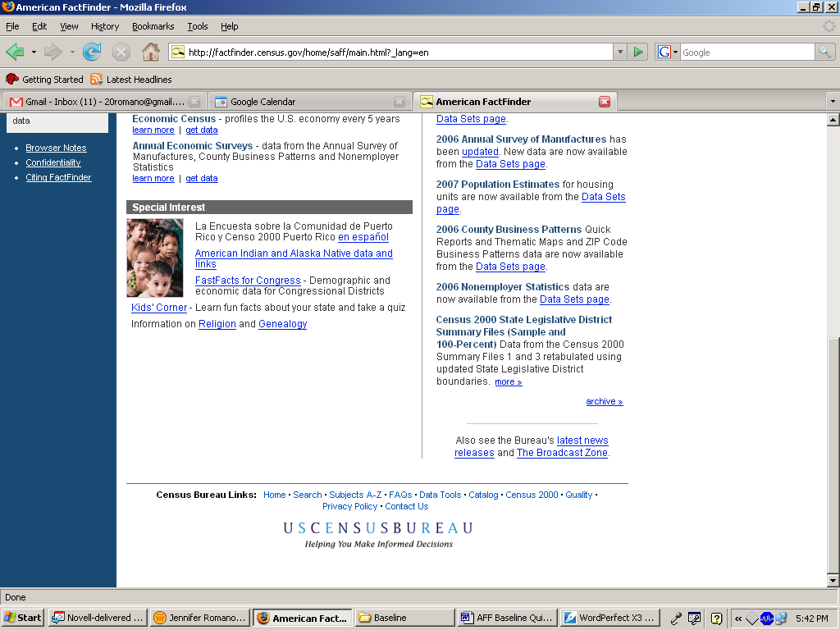Open the Religion link
Image resolution: width=840 pixels, height=630 pixels.
(x=217, y=323)
